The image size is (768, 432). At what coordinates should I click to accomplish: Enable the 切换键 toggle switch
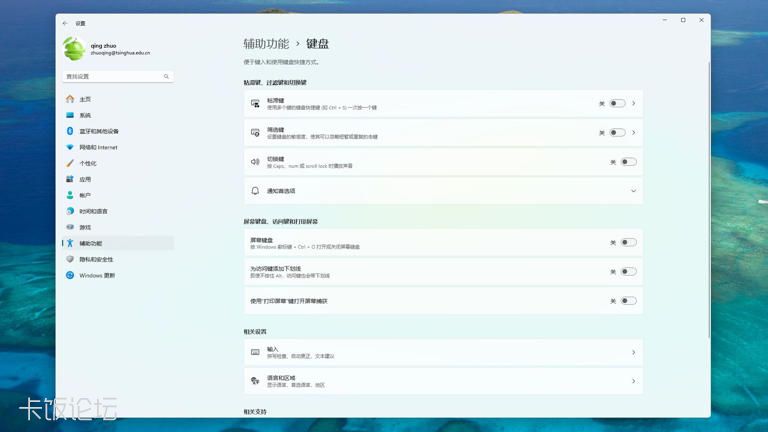pyautogui.click(x=627, y=161)
